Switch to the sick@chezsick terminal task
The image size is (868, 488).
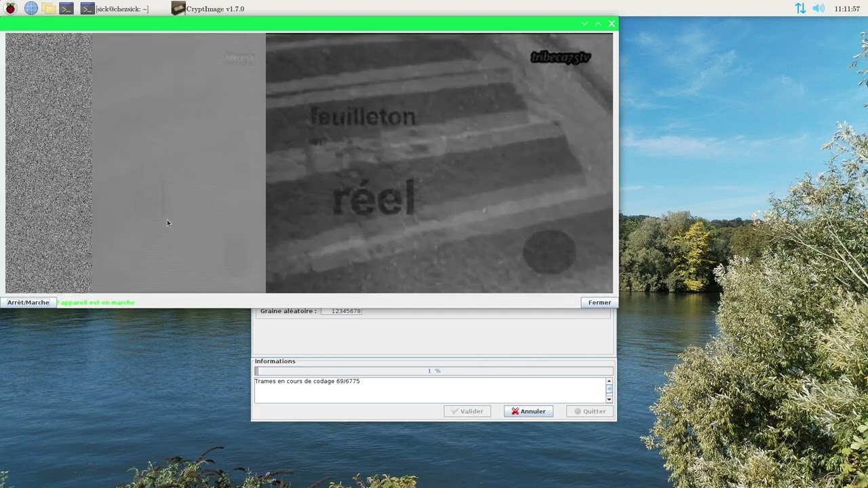[115, 9]
